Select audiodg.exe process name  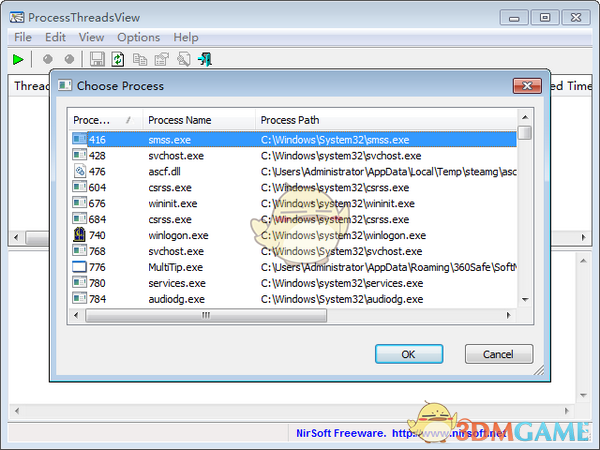pos(177,299)
